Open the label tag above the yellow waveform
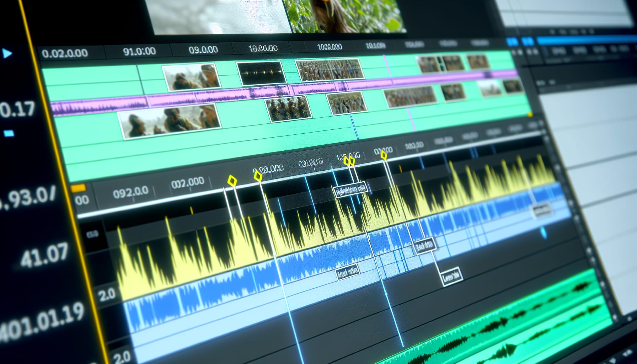The height and width of the screenshot is (364, 637). [351, 190]
